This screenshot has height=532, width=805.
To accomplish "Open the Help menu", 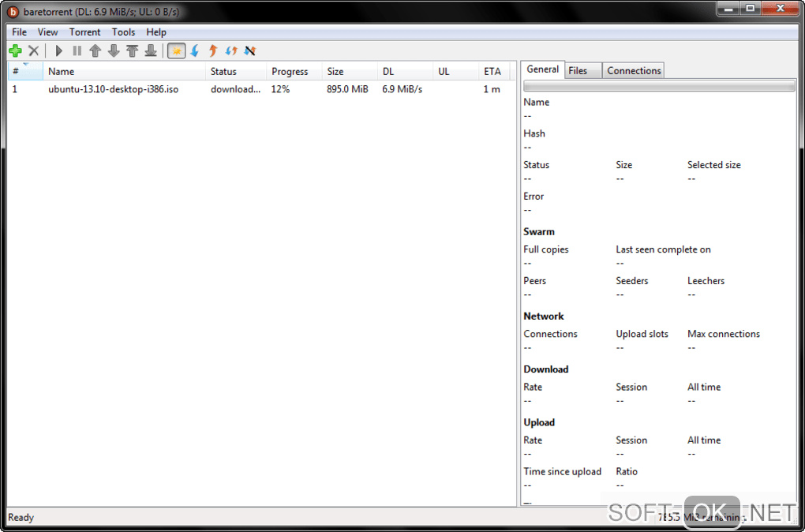I will pyautogui.click(x=156, y=32).
